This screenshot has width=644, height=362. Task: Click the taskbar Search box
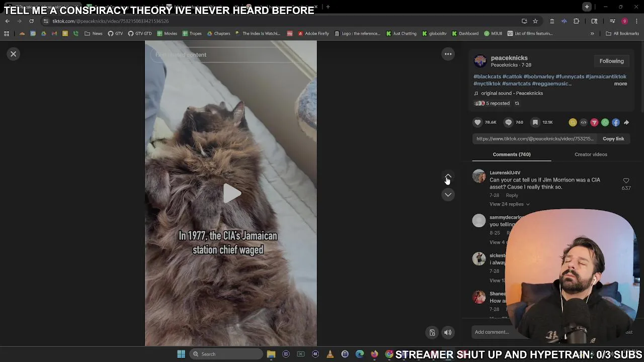point(226,354)
